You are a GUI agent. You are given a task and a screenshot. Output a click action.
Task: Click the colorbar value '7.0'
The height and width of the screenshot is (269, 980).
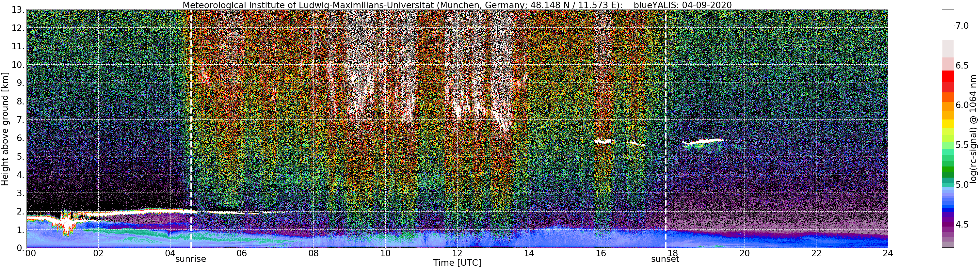962,25
